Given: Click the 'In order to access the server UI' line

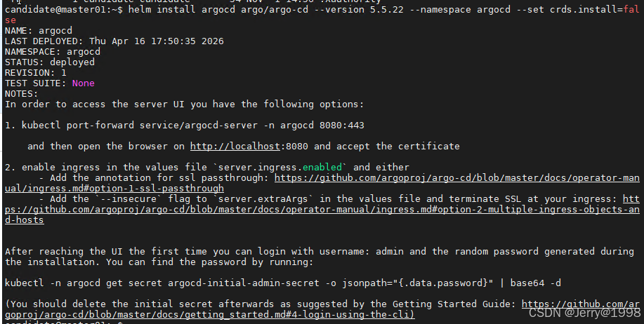Looking at the screenshot, I should [x=185, y=104].
